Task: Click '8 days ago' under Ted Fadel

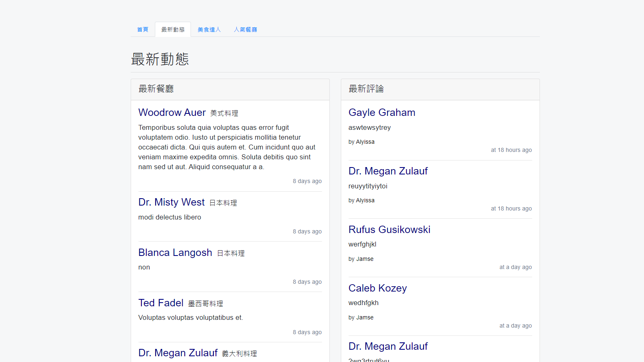Action: coord(307,333)
